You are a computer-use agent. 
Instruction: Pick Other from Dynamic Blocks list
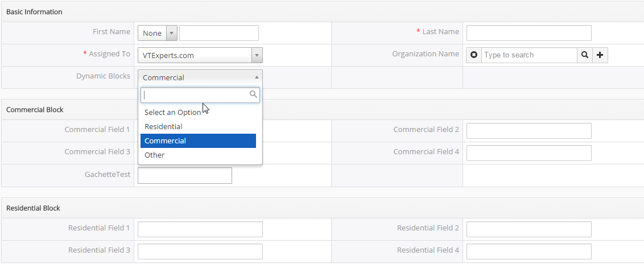[198, 155]
